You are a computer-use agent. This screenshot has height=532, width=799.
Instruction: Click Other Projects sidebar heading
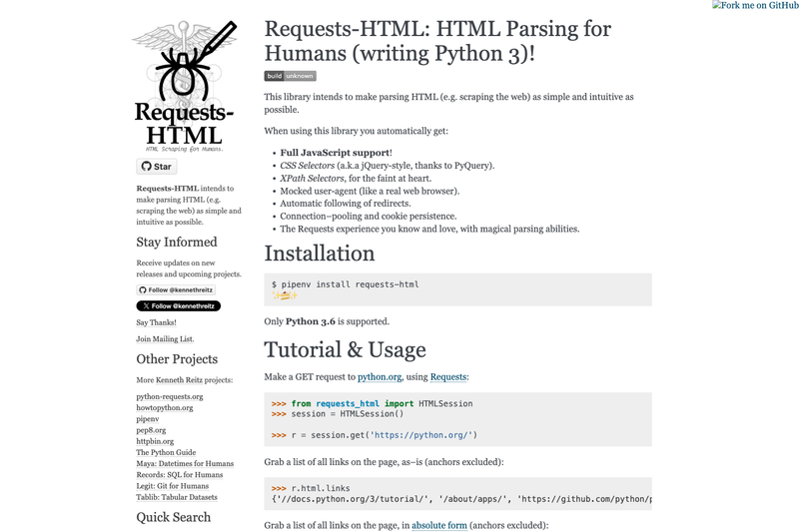pyautogui.click(x=177, y=359)
